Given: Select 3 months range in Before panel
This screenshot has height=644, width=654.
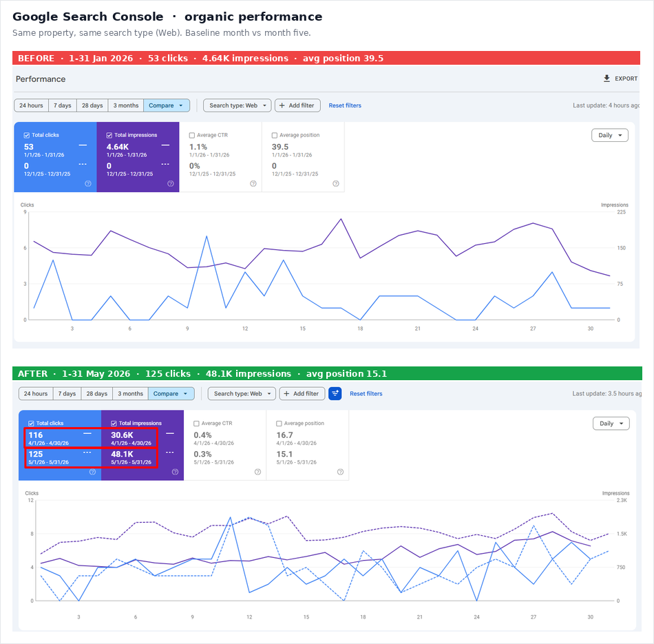Looking at the screenshot, I should [126, 105].
